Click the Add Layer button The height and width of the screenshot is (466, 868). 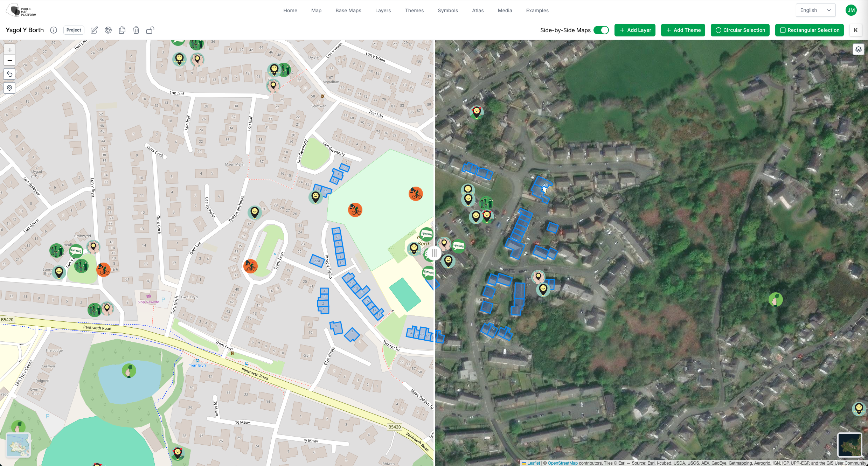tap(635, 30)
